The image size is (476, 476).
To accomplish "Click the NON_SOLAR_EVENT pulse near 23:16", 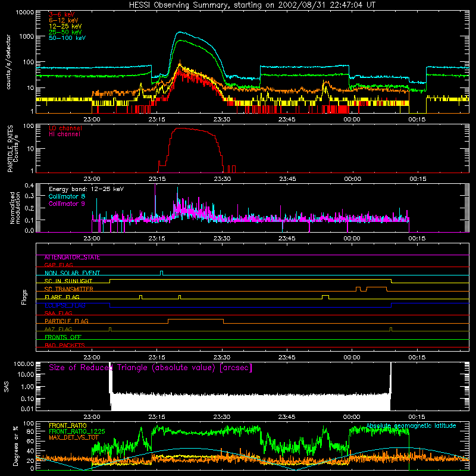I will point(161,273).
